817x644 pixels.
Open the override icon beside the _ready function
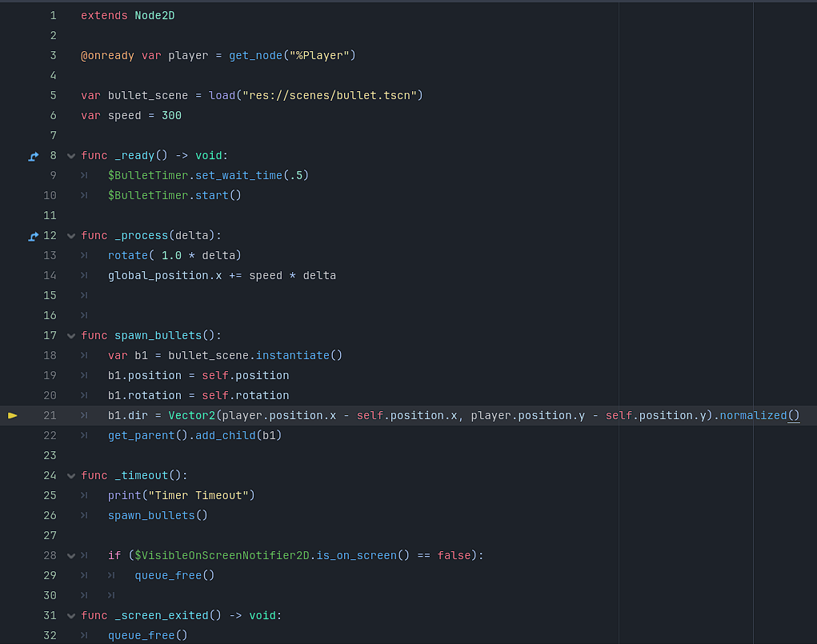(x=34, y=156)
